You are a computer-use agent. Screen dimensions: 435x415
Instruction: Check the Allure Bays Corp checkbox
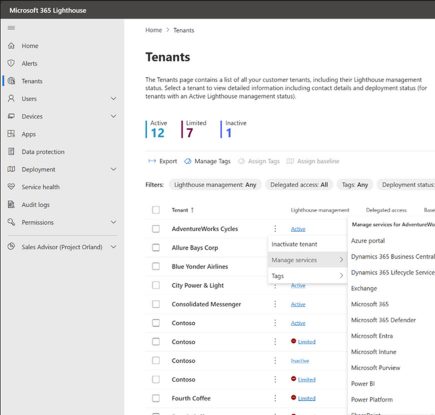coord(156,247)
